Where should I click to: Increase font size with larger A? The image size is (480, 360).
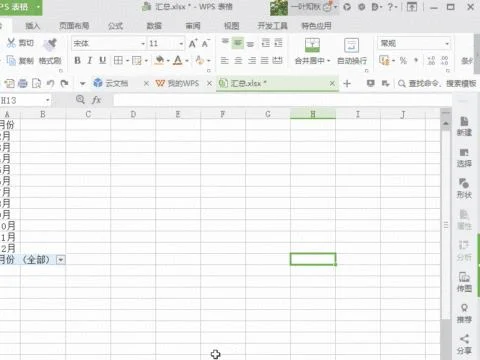tap(193, 43)
